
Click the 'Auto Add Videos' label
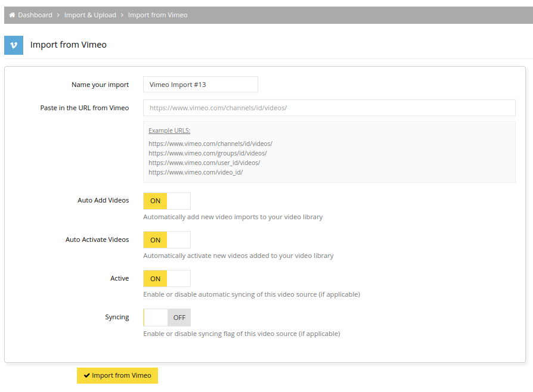(x=103, y=200)
